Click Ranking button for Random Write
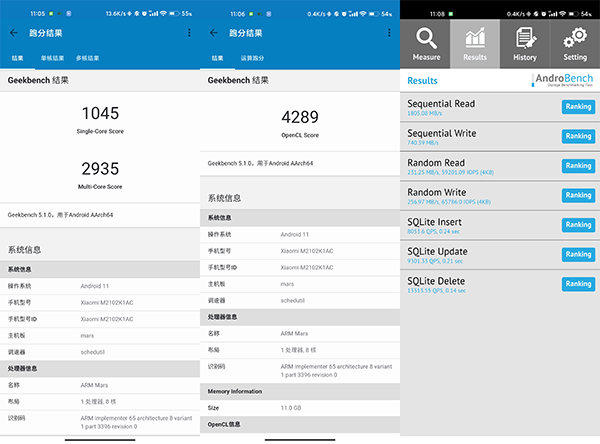600x444 pixels. tap(578, 196)
